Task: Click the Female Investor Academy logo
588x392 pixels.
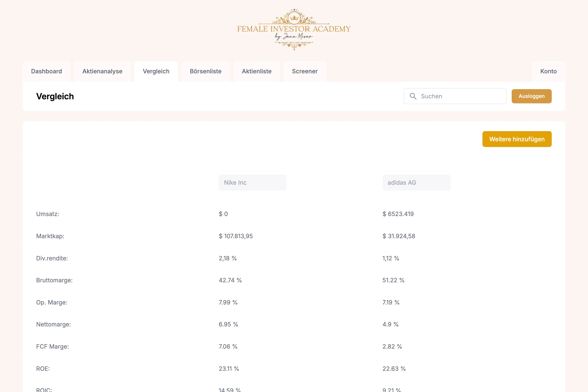Action: coord(294,29)
